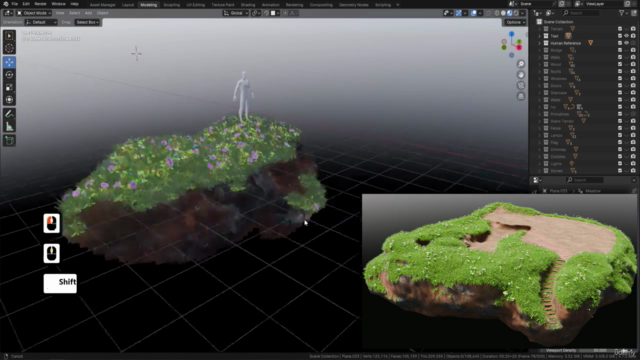The width and height of the screenshot is (640, 360).
Task: Toggle exclude checkbox for Bridge collection
Action: pyautogui.click(x=620, y=50)
